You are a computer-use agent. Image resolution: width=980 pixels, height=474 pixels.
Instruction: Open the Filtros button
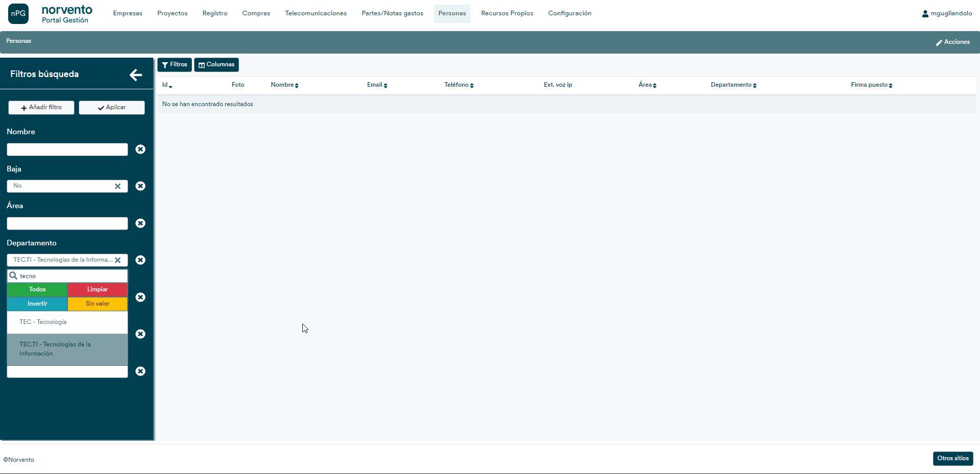click(175, 65)
